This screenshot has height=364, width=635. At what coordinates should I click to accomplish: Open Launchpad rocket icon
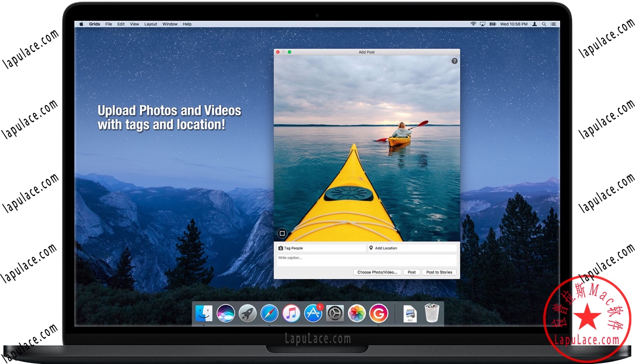click(x=248, y=313)
